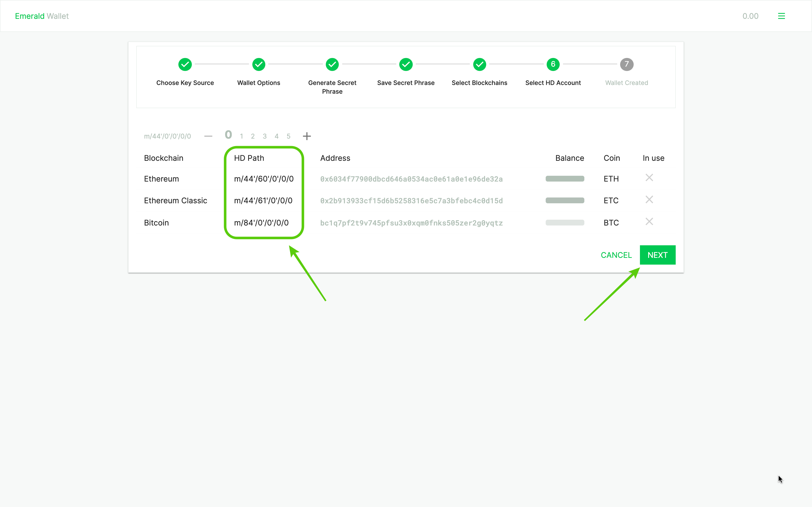Click the Choose Key Source step checkmark
The height and width of the screenshot is (507, 812).
(x=185, y=64)
